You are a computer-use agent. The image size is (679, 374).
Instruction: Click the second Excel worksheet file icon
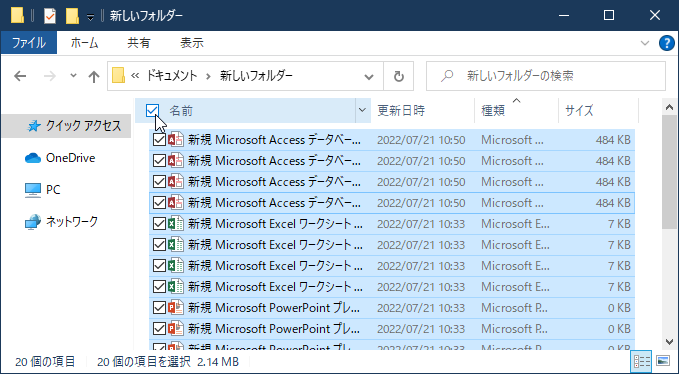[176, 245]
